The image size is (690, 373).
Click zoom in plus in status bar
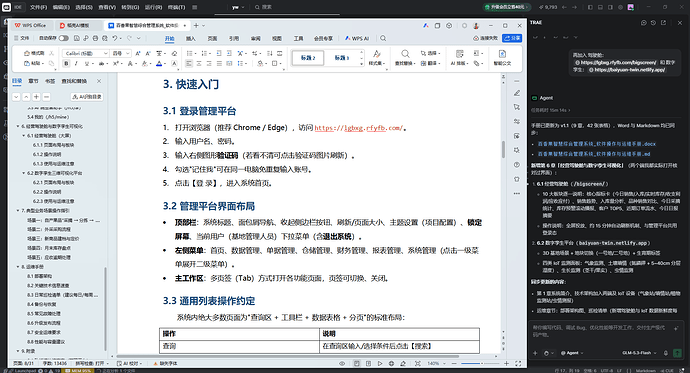coord(506,363)
